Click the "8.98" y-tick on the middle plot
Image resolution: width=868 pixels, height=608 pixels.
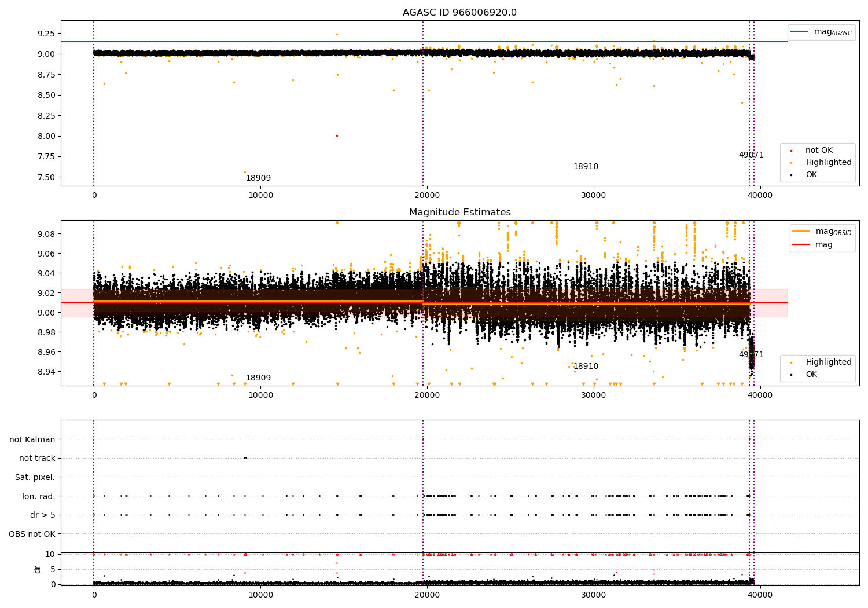[x=46, y=332]
